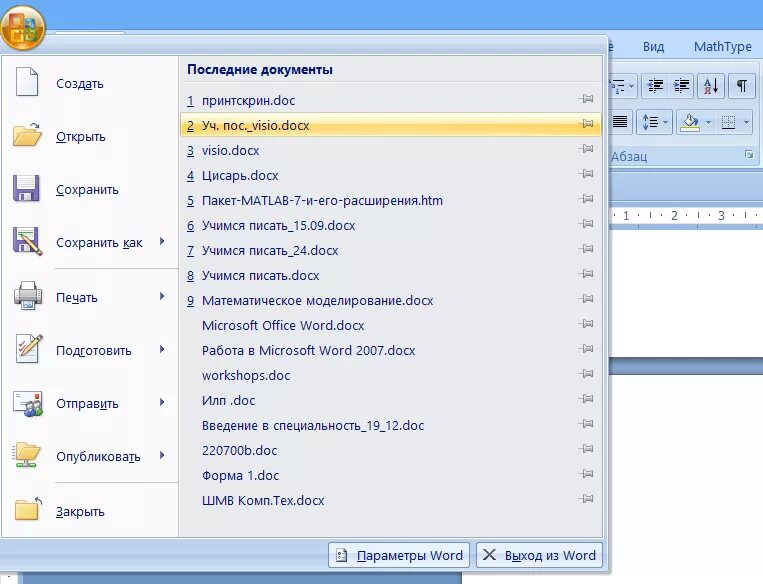
Task: Click the horizontal ruler above the document
Action: click(x=686, y=216)
